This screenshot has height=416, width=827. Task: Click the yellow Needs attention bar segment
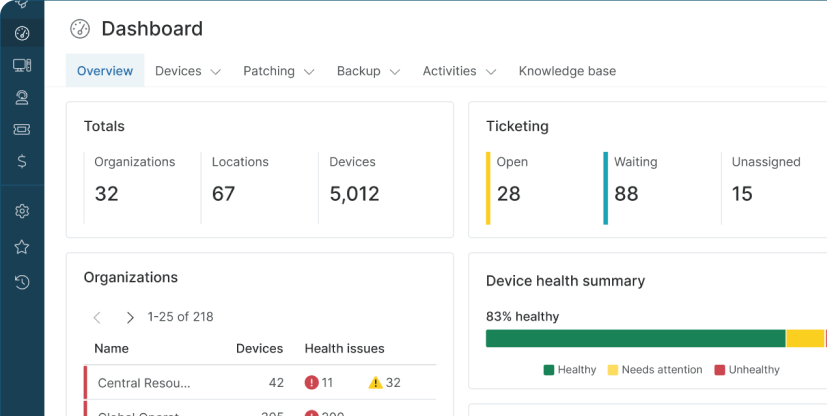point(805,338)
